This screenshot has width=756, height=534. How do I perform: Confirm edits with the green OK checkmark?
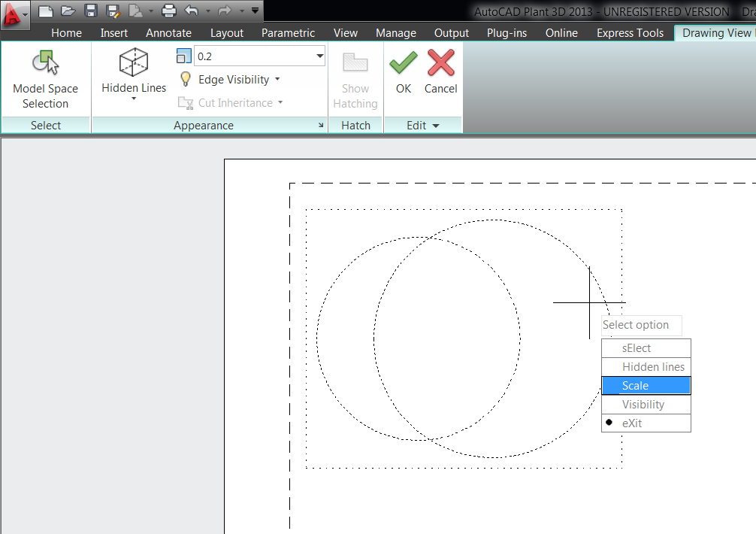coord(404,72)
